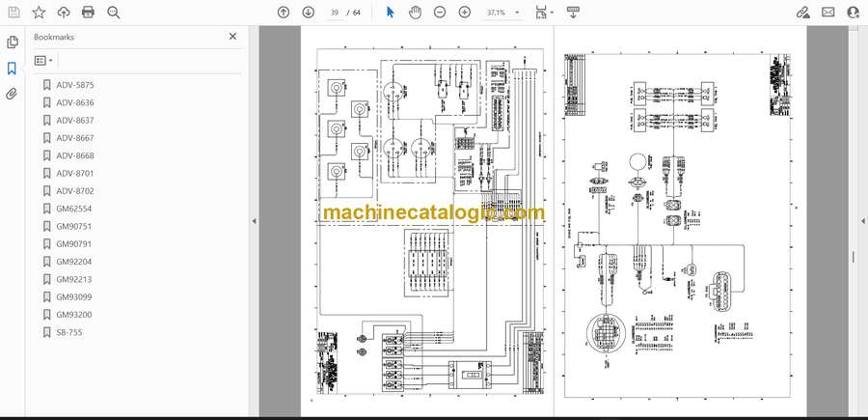Viewport: 868px width, 420px height.
Task: Click the upload to cloud icon
Action: pyautogui.click(x=64, y=13)
